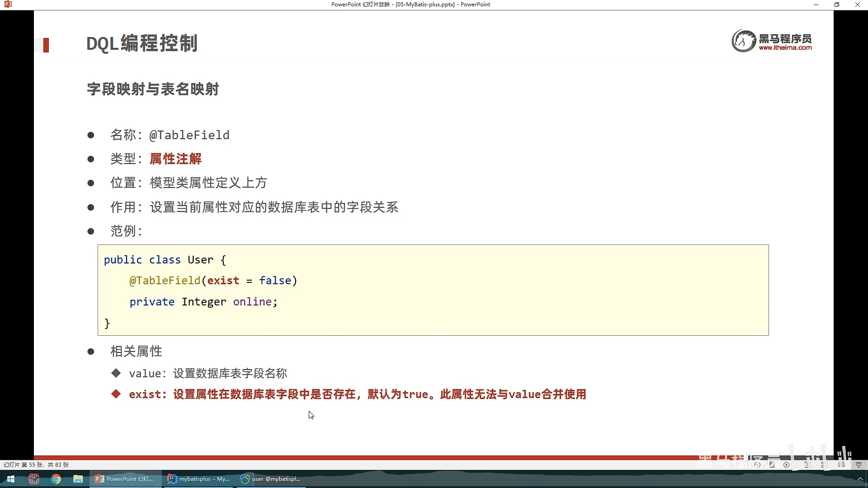
Task: Open the Windows Start menu
Action: tap(11, 479)
